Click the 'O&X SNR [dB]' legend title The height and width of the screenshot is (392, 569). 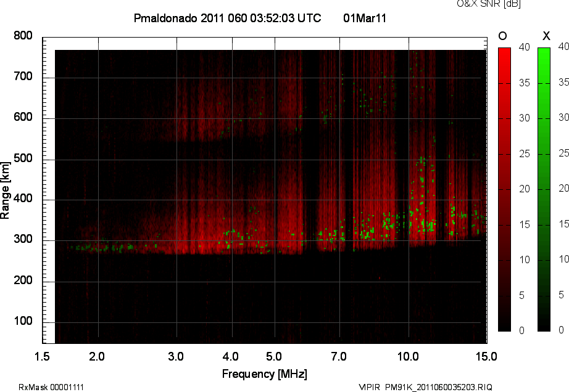480,4
